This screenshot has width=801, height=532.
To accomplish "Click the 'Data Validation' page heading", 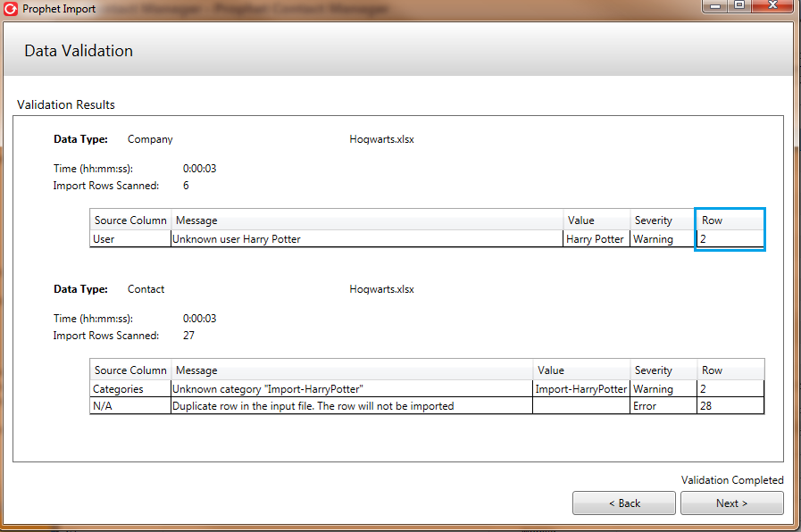I will [x=79, y=51].
